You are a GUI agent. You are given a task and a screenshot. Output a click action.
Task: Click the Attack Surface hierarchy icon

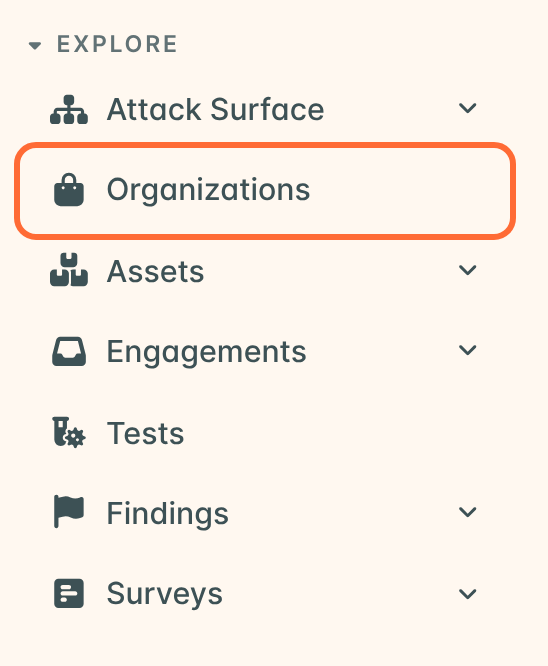coord(69,110)
